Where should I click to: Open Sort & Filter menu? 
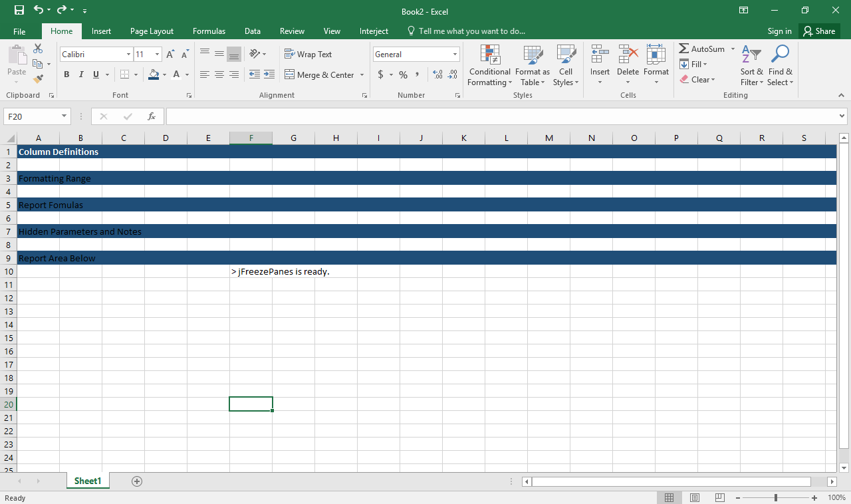pos(752,66)
